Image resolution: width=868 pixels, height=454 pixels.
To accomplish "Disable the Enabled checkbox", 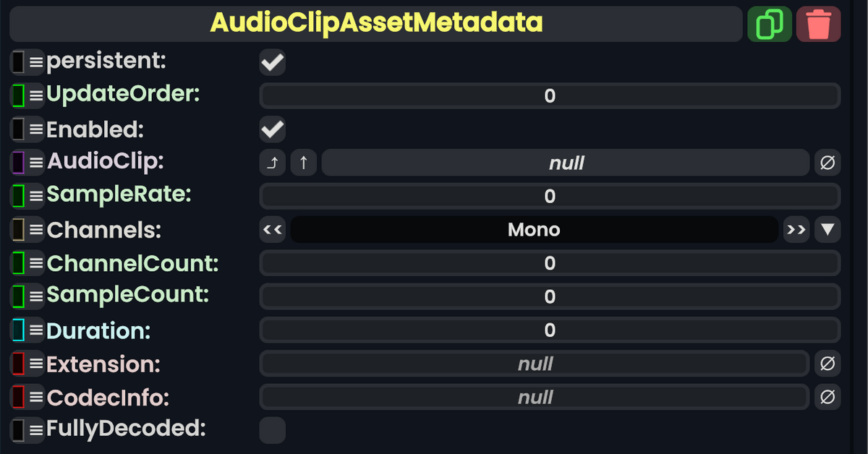I will click(x=272, y=129).
